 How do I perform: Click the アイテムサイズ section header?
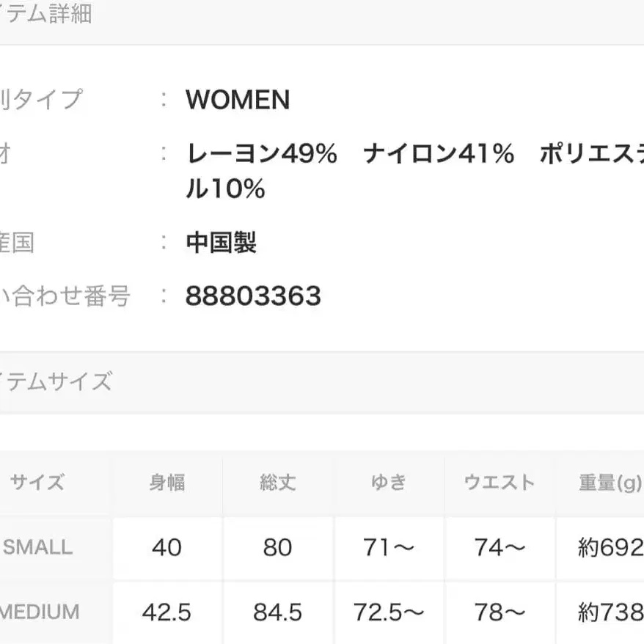point(56,382)
